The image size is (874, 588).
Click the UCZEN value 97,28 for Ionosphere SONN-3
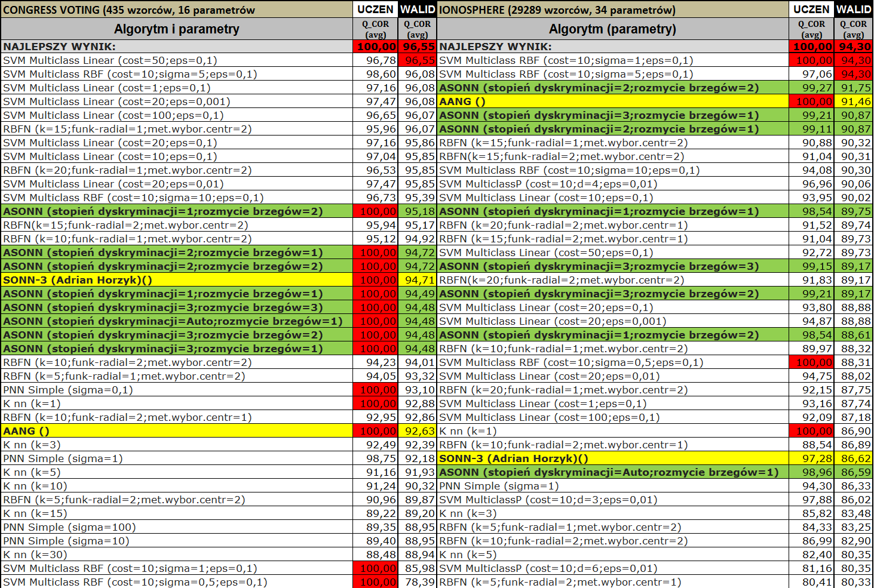pos(811,458)
